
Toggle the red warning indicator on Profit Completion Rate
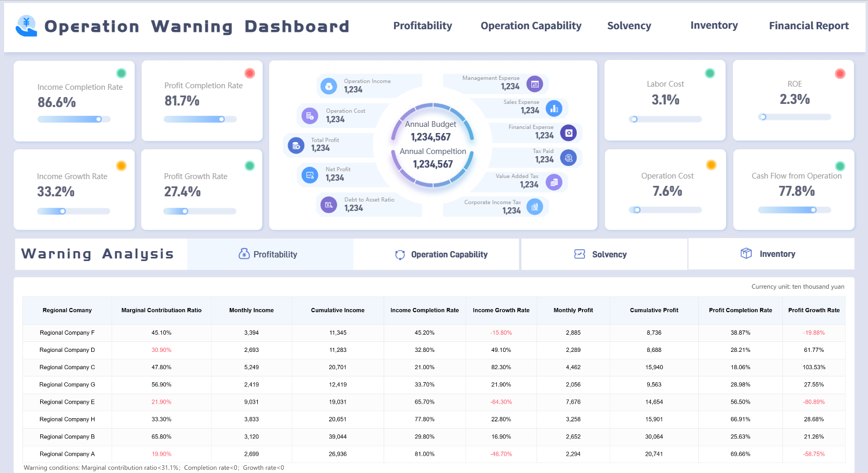pos(249,73)
